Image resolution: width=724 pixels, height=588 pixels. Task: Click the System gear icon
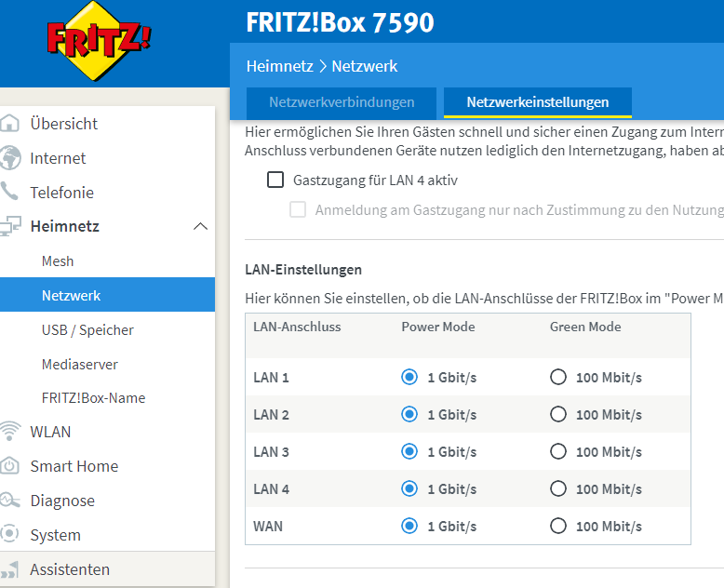coord(9,534)
